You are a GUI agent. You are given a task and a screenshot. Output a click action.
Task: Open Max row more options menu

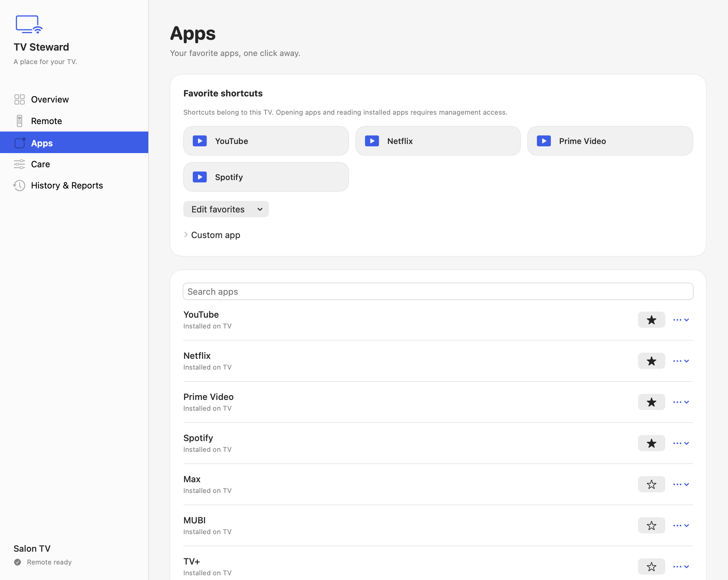pos(681,485)
